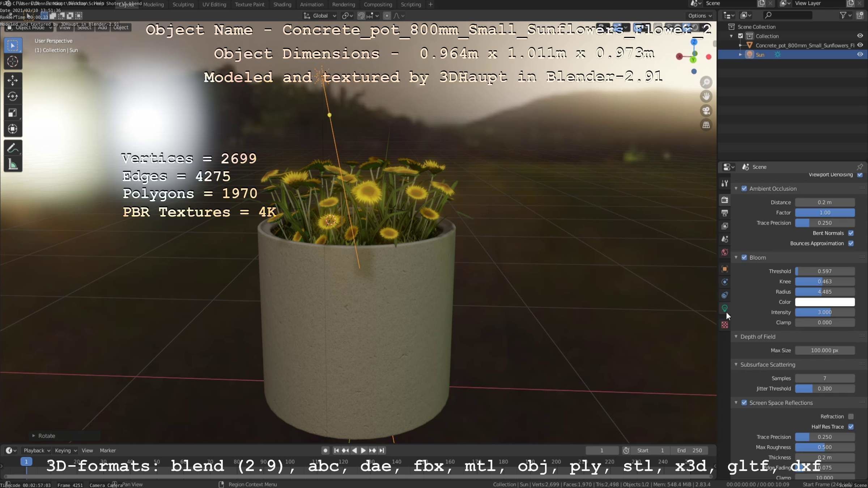
Task: Click the Bloom Threshold slider
Action: (825, 271)
